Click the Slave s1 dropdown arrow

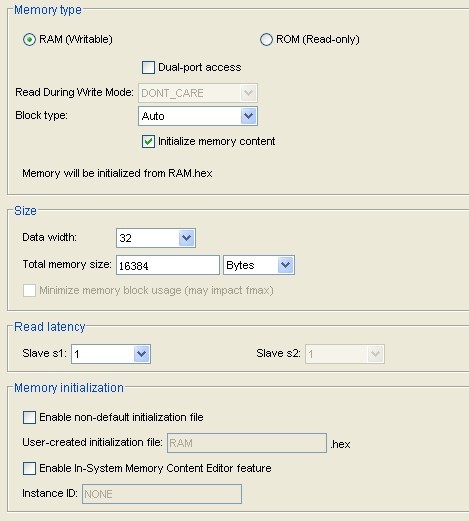coord(142,354)
